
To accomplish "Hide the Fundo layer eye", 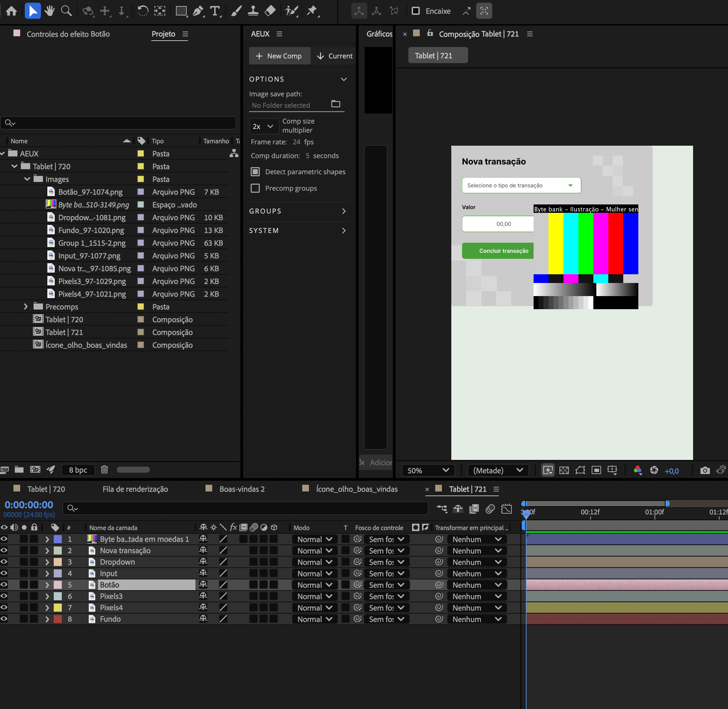I will point(4,619).
